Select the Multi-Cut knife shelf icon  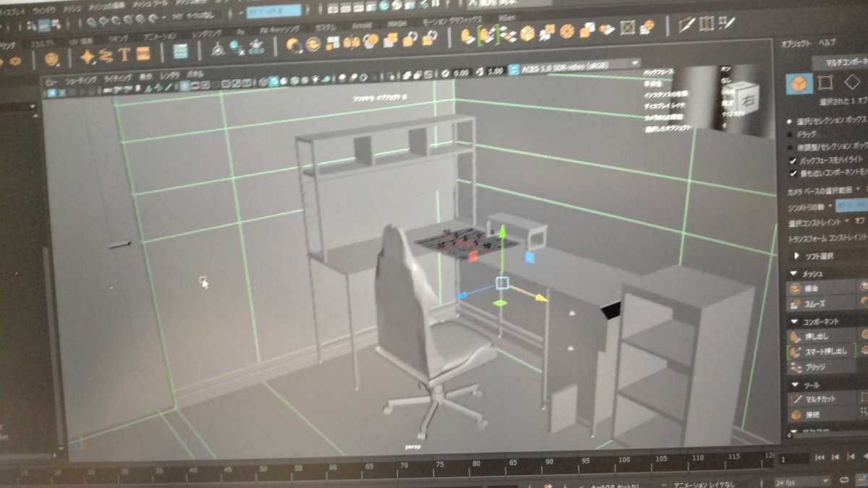tap(686, 26)
